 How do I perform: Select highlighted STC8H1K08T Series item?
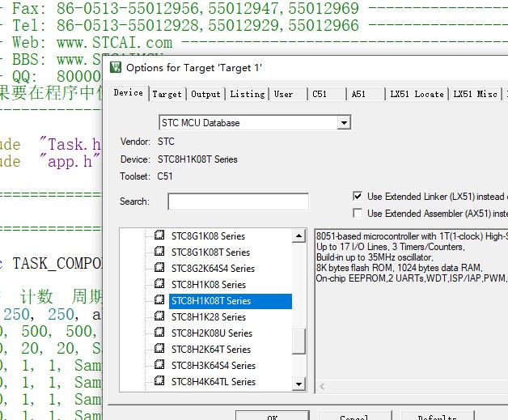click(x=231, y=301)
